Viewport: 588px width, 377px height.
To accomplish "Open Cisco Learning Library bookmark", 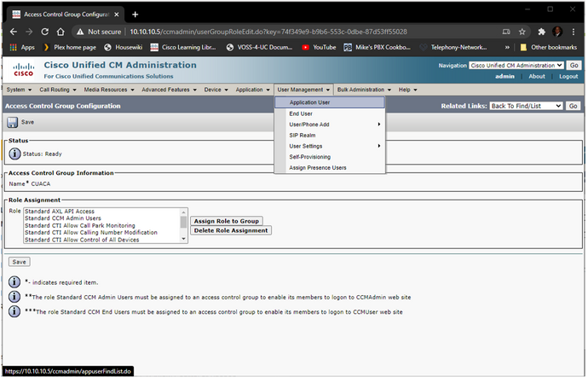I will pyautogui.click(x=183, y=47).
